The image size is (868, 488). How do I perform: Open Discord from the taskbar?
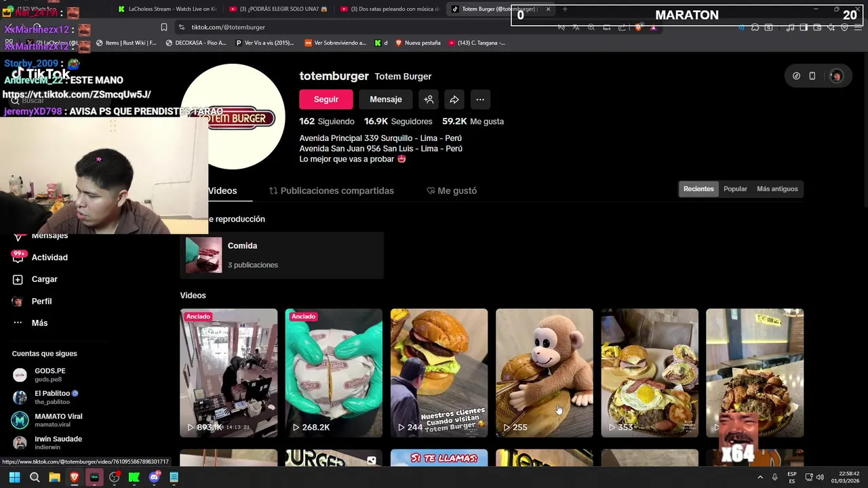click(154, 477)
